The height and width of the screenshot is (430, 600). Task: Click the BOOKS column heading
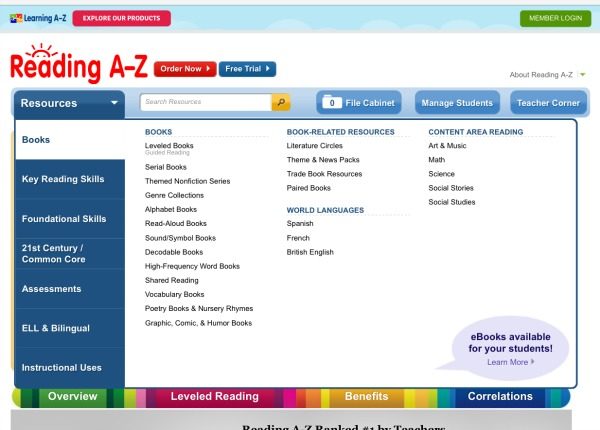point(158,132)
